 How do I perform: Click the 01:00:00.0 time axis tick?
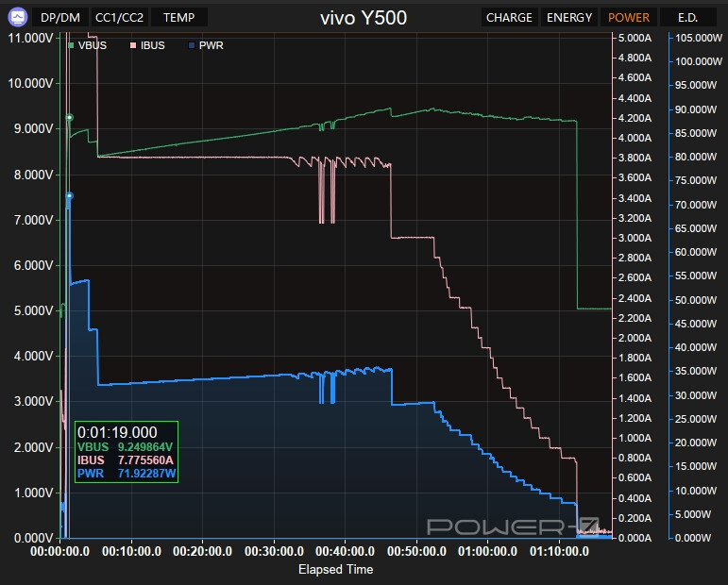tap(487, 552)
